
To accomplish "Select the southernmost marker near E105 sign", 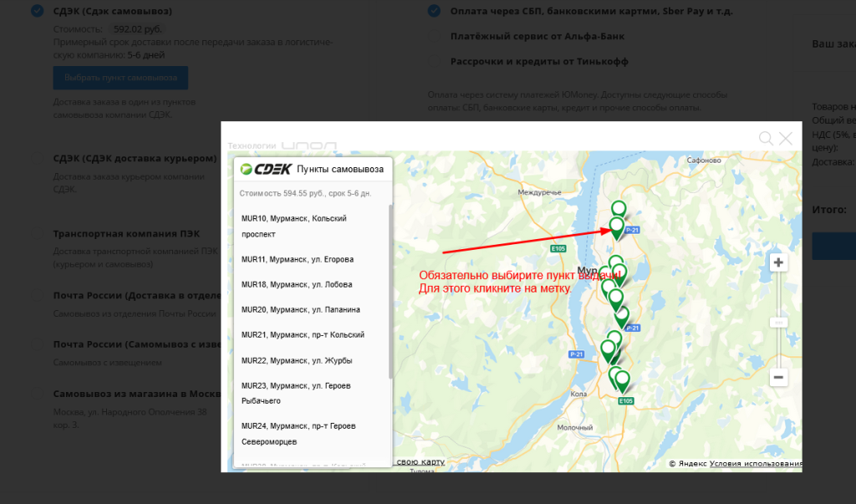I will tap(622, 382).
